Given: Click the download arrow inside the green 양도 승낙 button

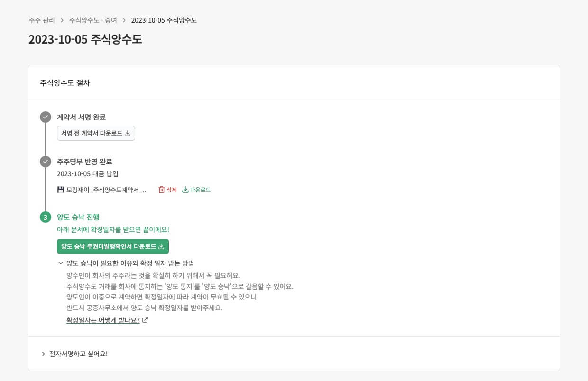Looking at the screenshot, I should [162, 246].
